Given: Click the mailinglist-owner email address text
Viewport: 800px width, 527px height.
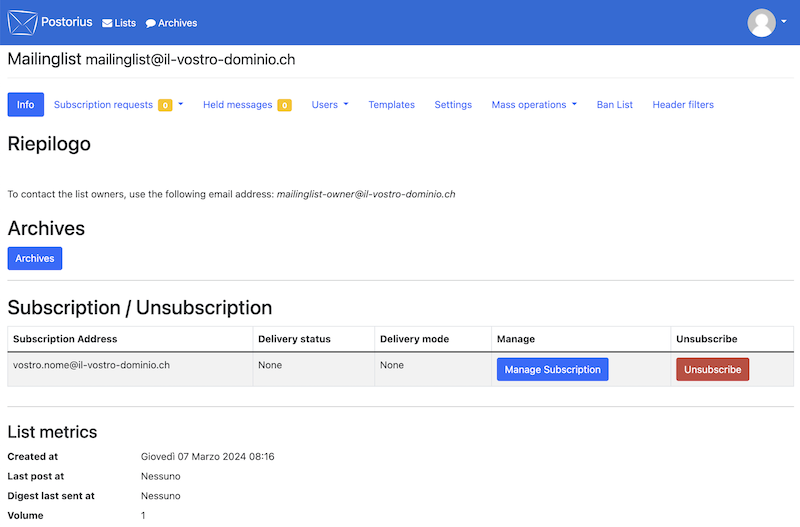Looking at the screenshot, I should tap(366, 194).
